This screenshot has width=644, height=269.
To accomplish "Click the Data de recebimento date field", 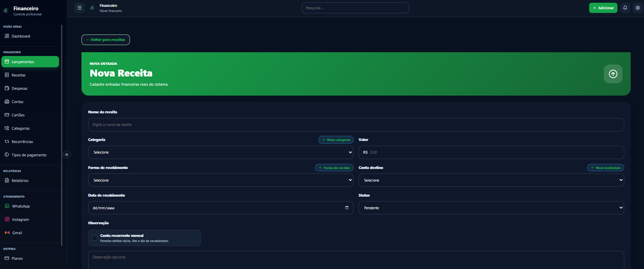I will pos(221,208).
